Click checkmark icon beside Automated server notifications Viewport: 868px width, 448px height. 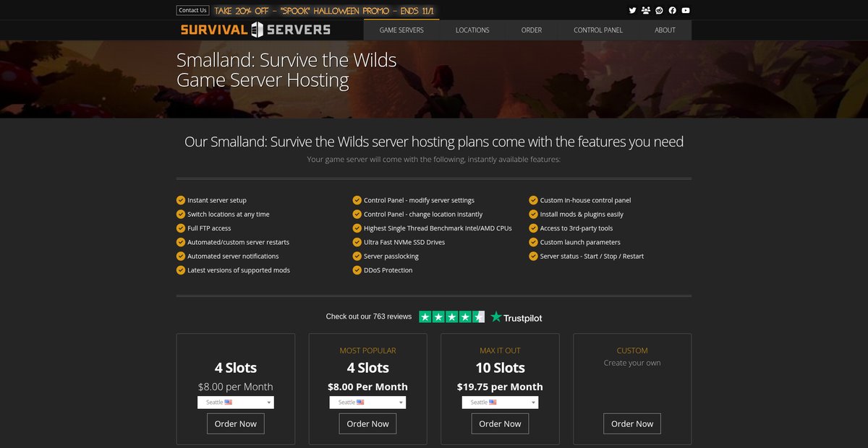click(181, 256)
